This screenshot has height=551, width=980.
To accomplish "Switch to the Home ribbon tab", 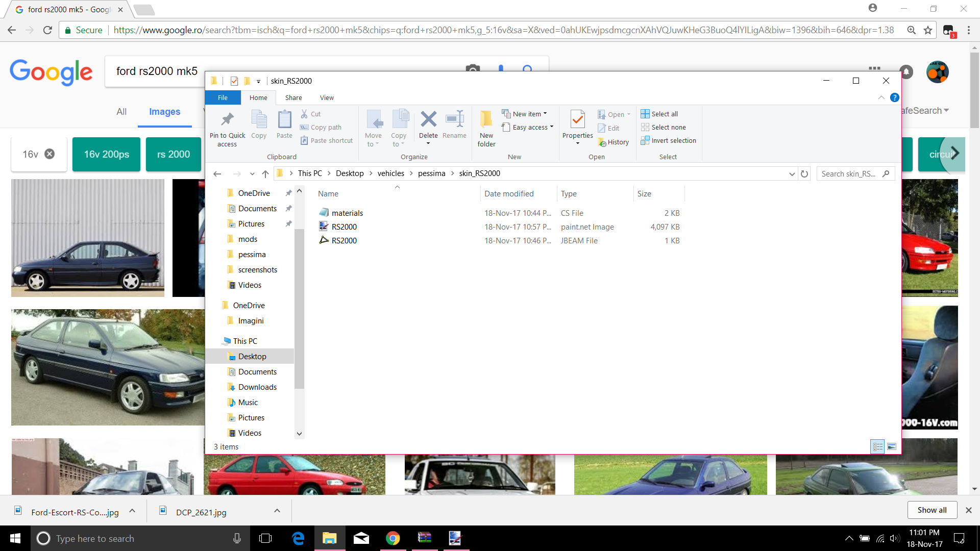I will [258, 97].
